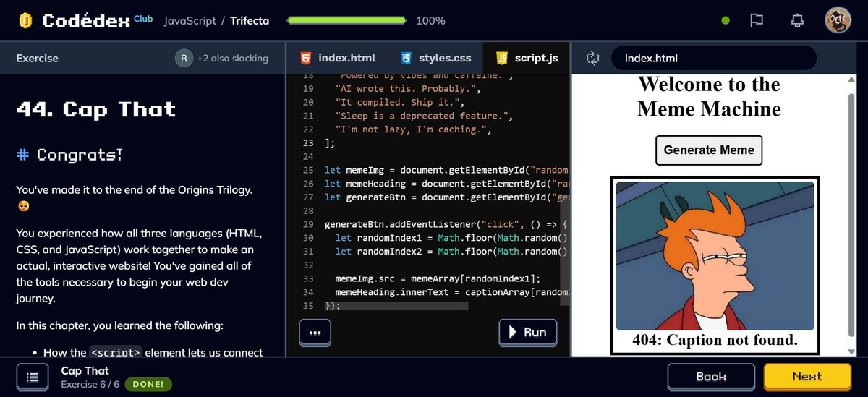Click the HTML5 icon on index.html tab
Viewport: 868px width, 397px height.
(x=306, y=58)
